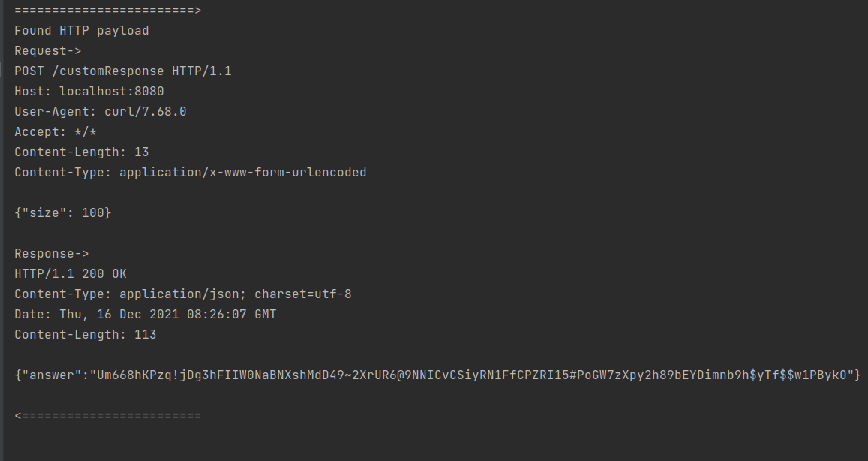Click the "Found HTTP payload" line
Viewport: 868px width, 461px height.
[x=81, y=31]
